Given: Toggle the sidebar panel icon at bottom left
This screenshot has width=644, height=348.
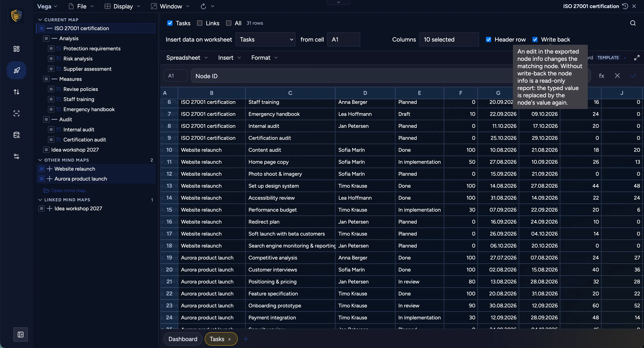Looking at the screenshot, I should point(20,335).
